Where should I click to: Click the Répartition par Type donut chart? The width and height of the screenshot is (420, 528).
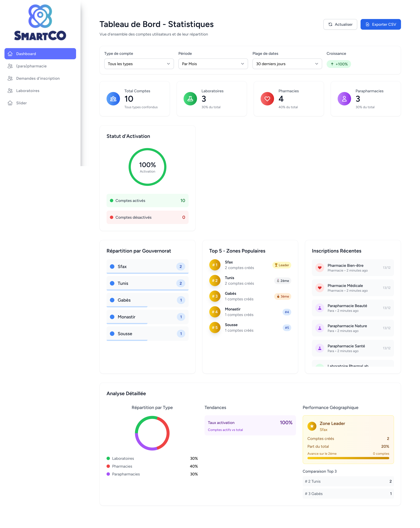152,433
